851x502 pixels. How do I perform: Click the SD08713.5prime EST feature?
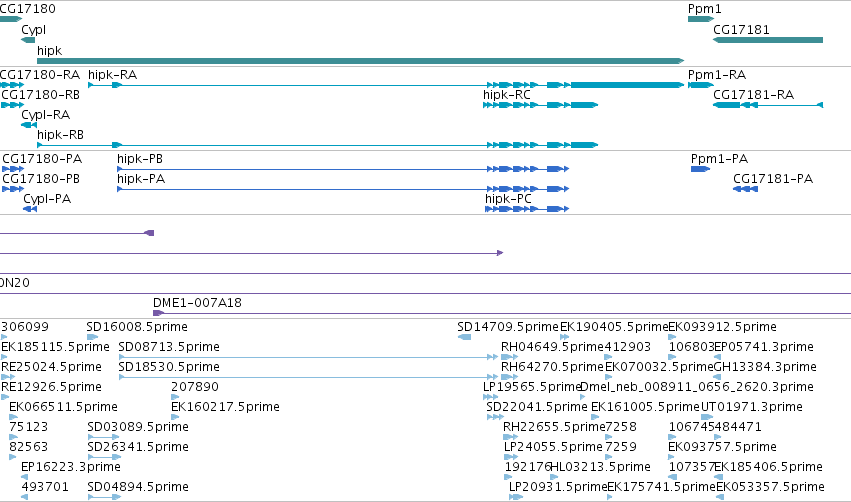(x=308, y=357)
